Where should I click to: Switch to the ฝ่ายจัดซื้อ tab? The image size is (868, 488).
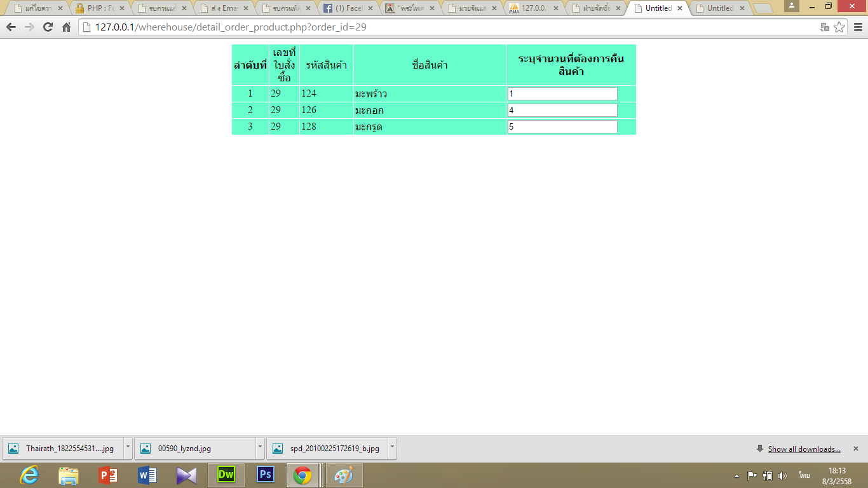click(596, 9)
